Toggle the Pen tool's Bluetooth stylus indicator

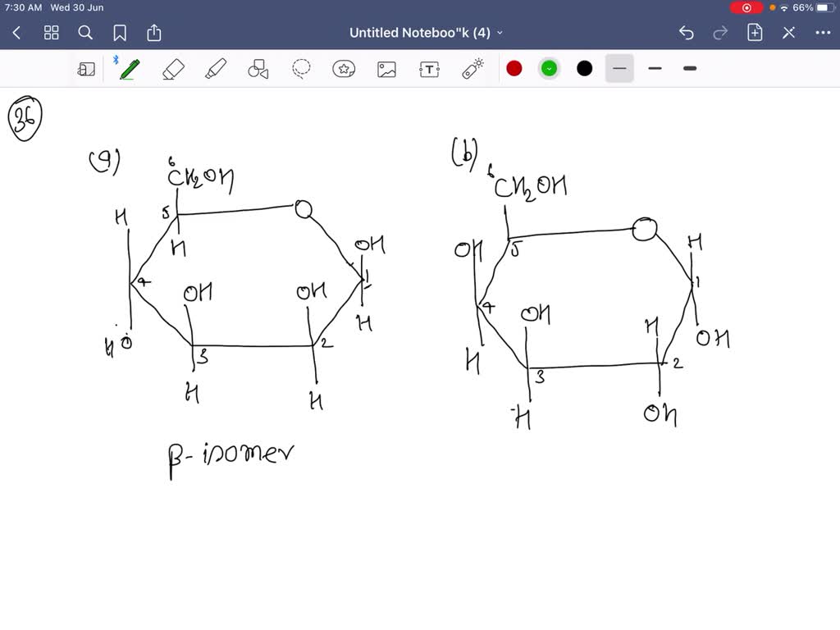tap(116, 59)
